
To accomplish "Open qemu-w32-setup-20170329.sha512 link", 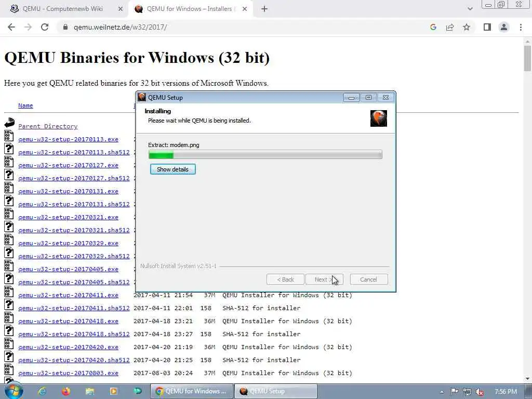I will pos(74,256).
